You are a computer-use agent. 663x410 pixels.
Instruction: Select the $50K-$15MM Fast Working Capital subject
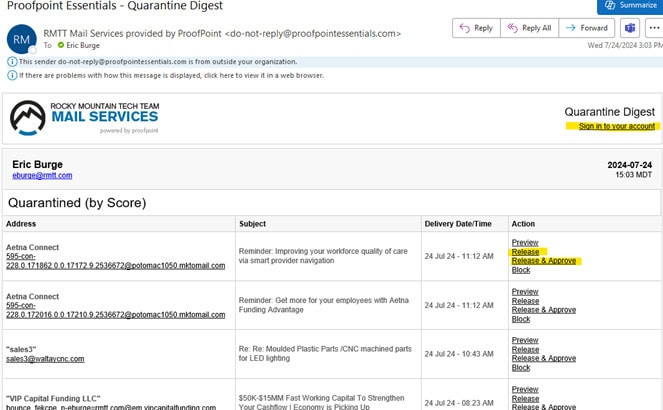pyautogui.click(x=321, y=402)
